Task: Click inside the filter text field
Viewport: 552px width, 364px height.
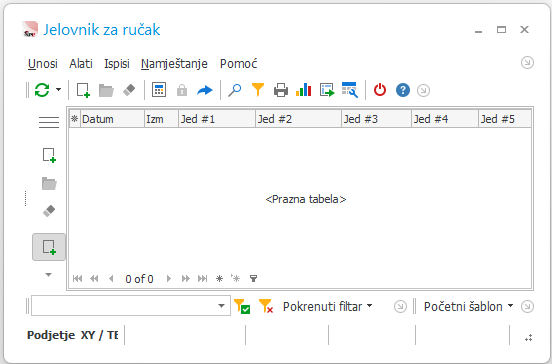Action: (123, 306)
